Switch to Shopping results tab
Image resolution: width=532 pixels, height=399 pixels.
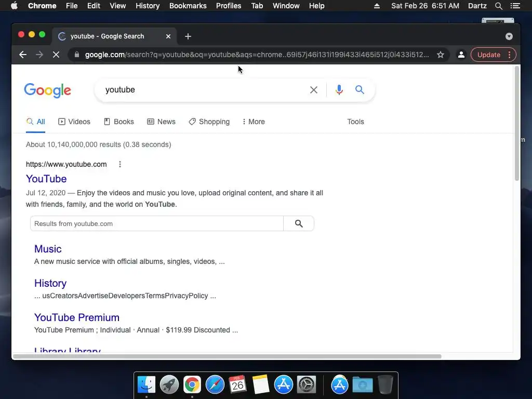point(209,122)
